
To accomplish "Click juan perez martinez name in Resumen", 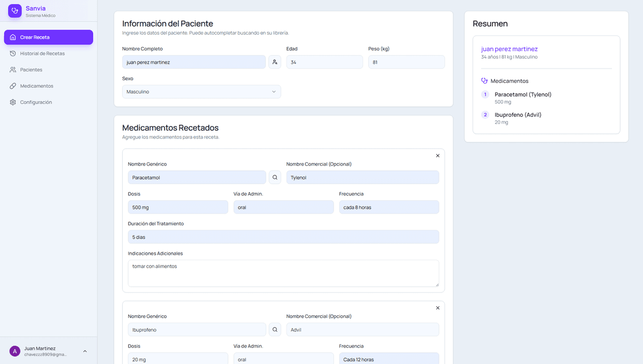I will click(x=509, y=49).
